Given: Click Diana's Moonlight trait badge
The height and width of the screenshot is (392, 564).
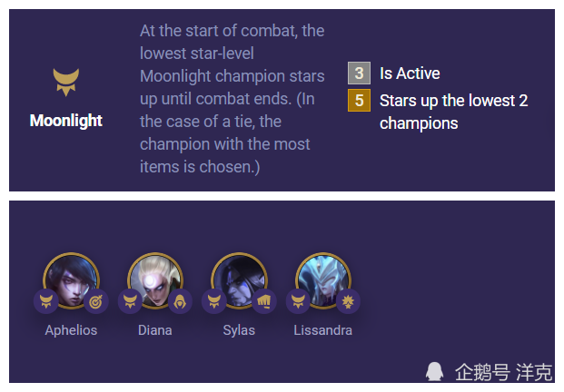Looking at the screenshot, I should (130, 301).
